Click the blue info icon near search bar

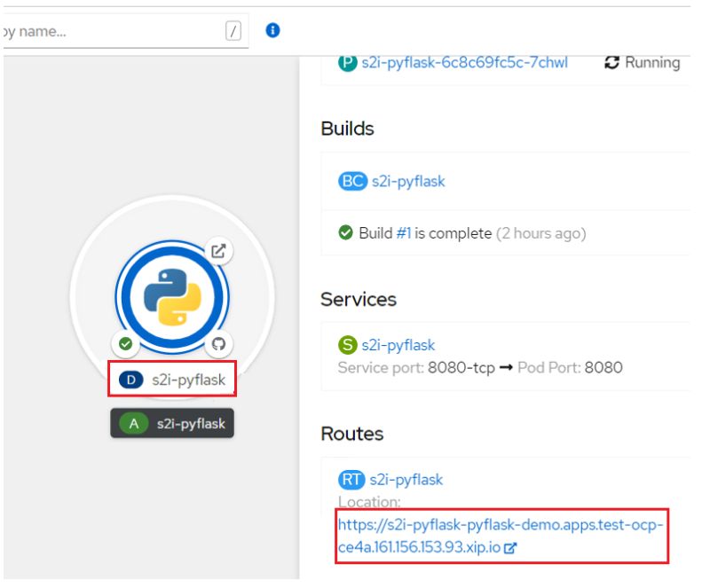click(272, 29)
